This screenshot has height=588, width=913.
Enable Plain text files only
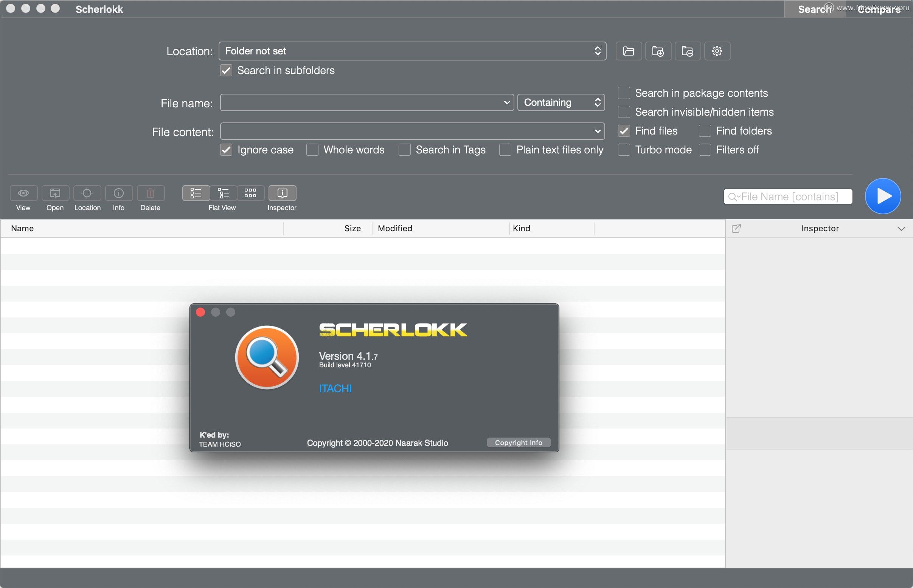(x=505, y=150)
